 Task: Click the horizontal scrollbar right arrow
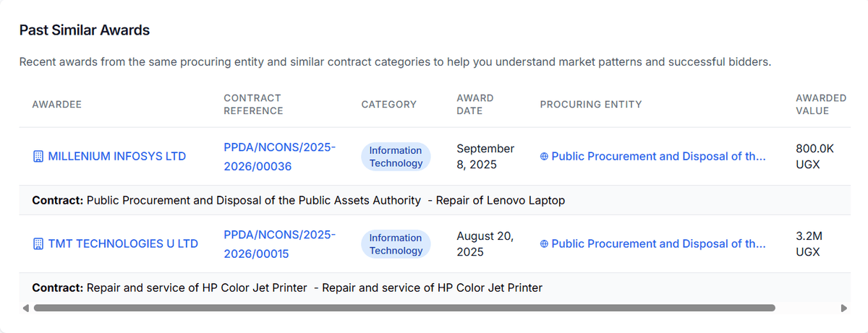[x=843, y=308]
